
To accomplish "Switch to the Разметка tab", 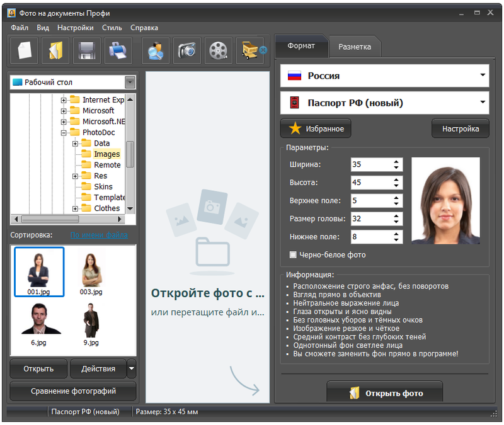I will [355, 47].
